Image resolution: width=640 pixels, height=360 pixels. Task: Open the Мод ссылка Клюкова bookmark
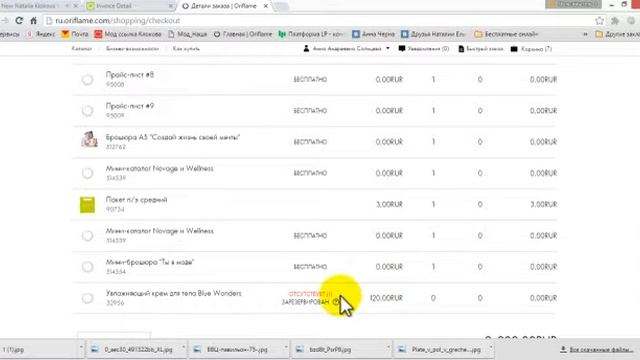click(128, 34)
